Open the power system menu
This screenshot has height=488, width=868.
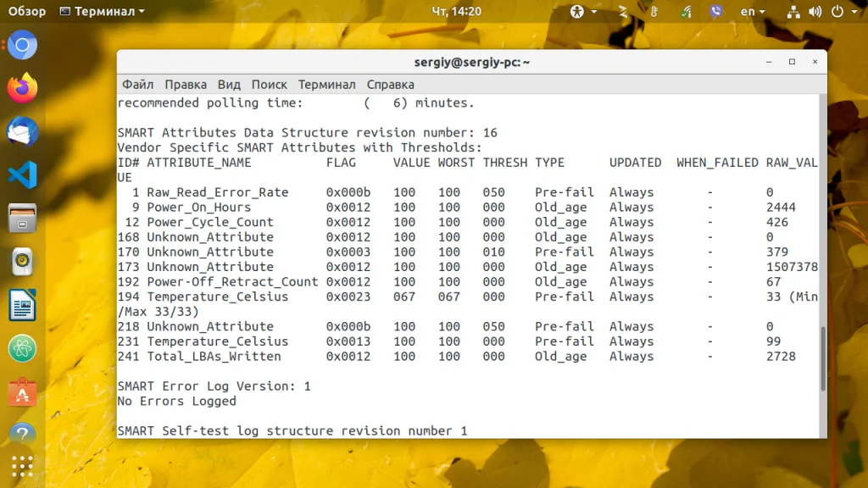[844, 11]
